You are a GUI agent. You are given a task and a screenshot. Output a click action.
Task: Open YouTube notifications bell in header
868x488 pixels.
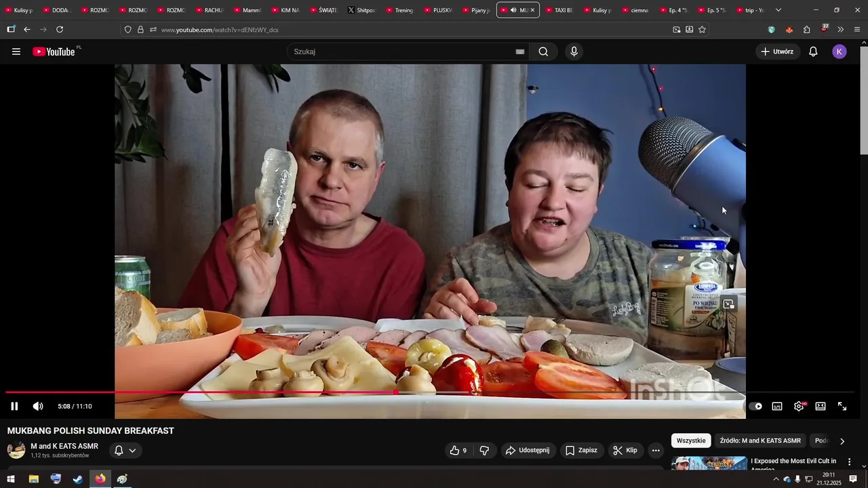click(813, 52)
